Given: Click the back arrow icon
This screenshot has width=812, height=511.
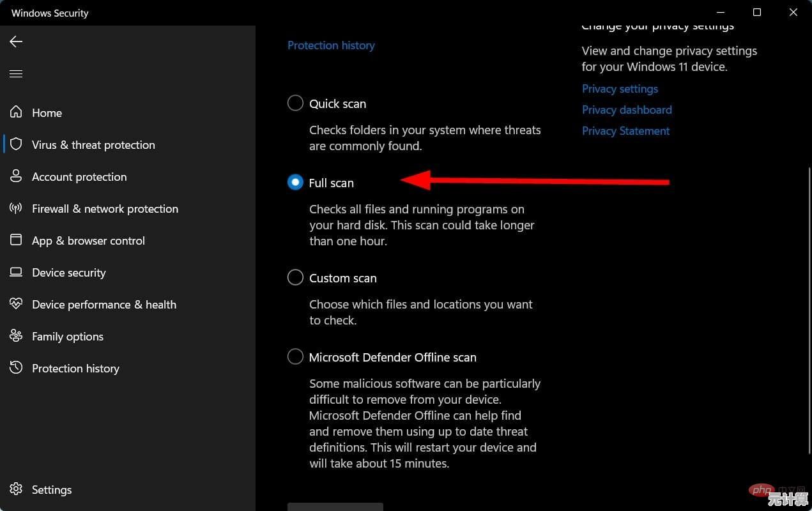Looking at the screenshot, I should tap(16, 42).
